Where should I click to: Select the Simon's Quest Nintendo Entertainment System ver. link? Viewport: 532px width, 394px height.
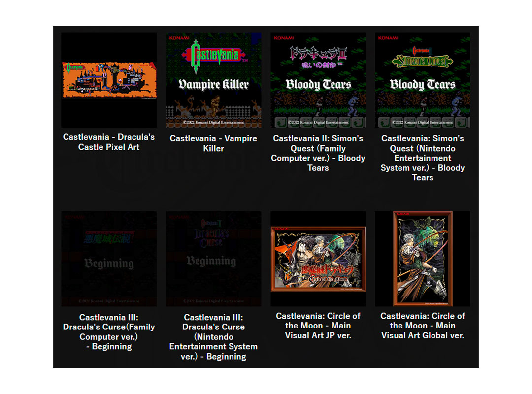pyautogui.click(x=423, y=158)
